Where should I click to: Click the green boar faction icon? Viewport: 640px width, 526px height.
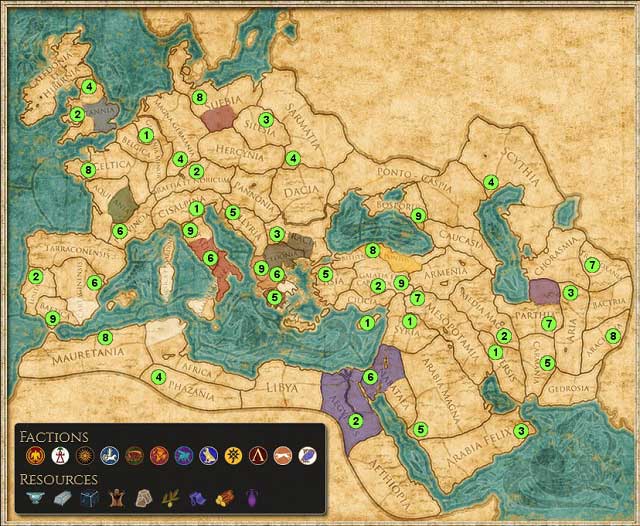coord(134,456)
